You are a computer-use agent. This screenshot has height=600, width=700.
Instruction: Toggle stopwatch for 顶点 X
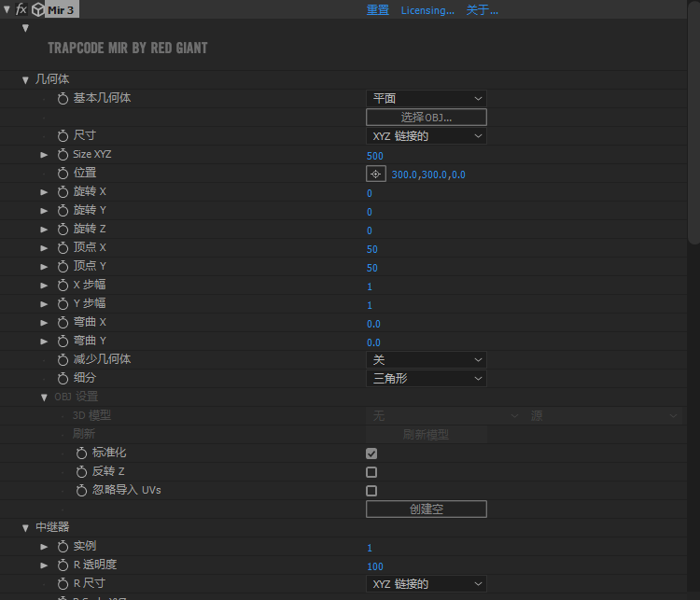[63, 248]
